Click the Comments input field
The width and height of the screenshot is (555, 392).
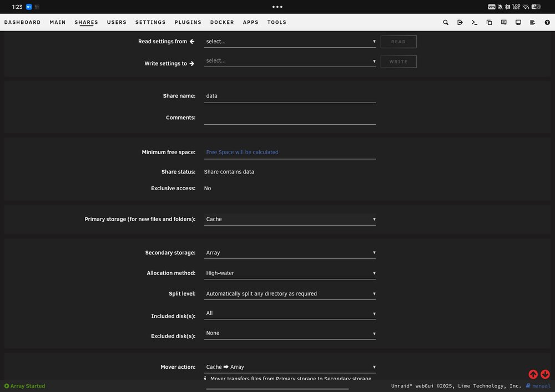[x=290, y=118]
